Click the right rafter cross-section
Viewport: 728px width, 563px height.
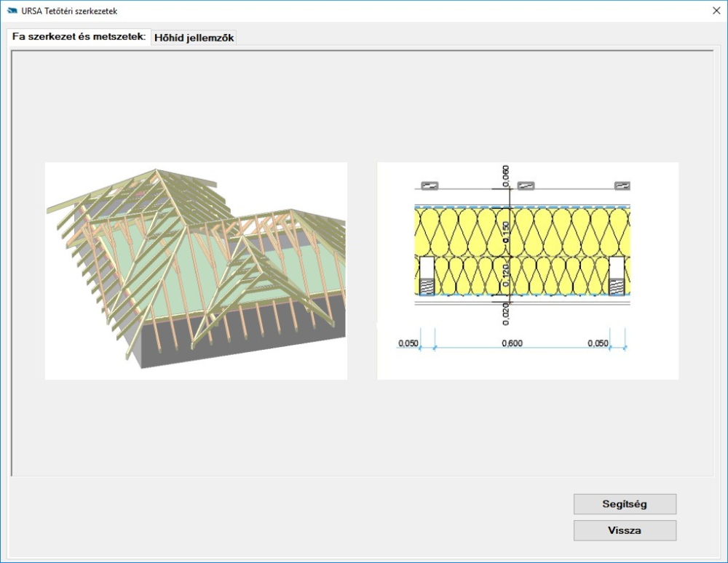point(617,276)
